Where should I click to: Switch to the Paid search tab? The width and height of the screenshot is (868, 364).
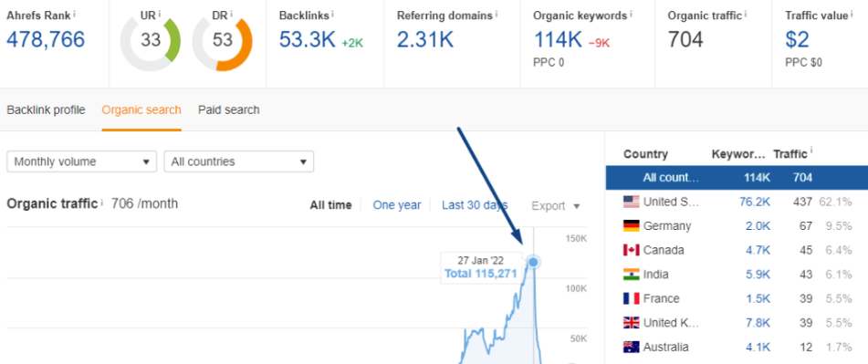pyautogui.click(x=228, y=110)
